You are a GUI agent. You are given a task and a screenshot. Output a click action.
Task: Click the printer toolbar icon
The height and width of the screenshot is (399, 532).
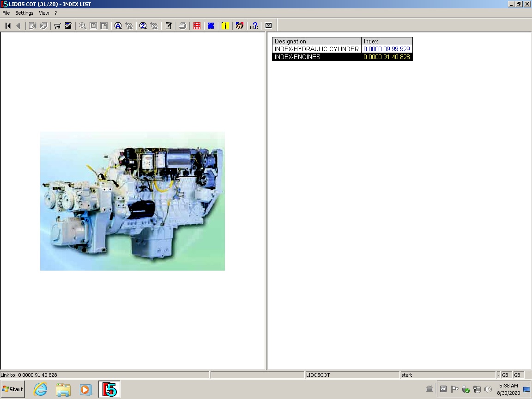click(x=182, y=26)
